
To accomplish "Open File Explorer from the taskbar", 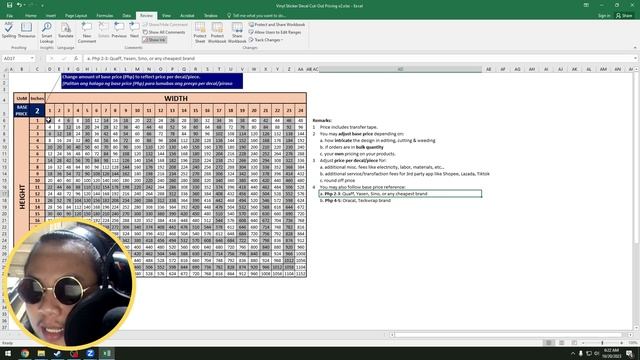I will [x=41, y=353].
